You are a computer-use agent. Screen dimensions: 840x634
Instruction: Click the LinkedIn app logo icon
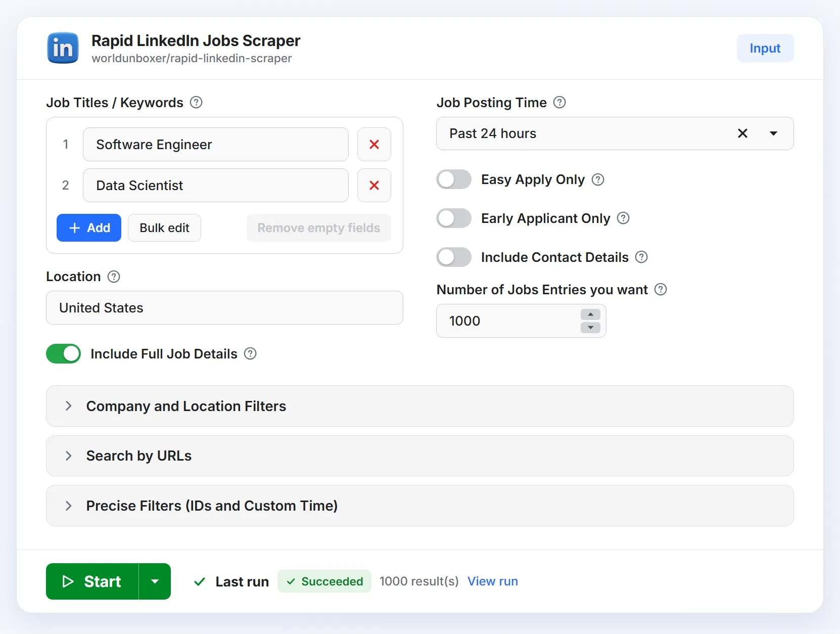click(63, 49)
